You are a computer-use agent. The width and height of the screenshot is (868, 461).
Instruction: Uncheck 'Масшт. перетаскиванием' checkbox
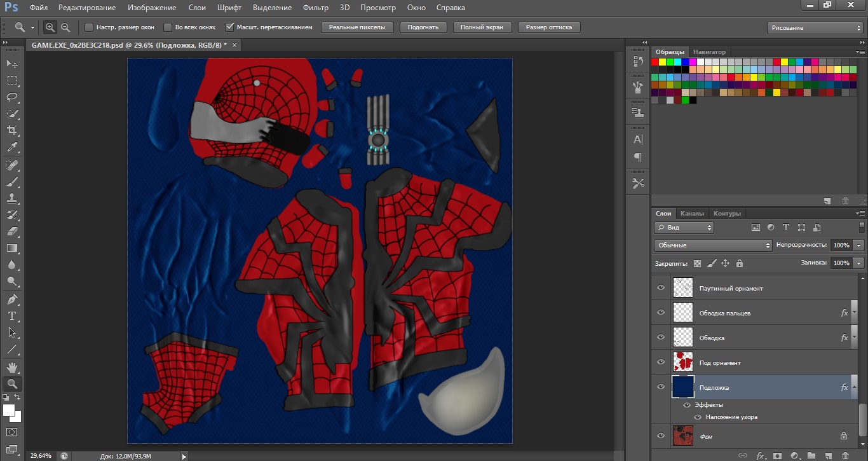[x=230, y=27]
